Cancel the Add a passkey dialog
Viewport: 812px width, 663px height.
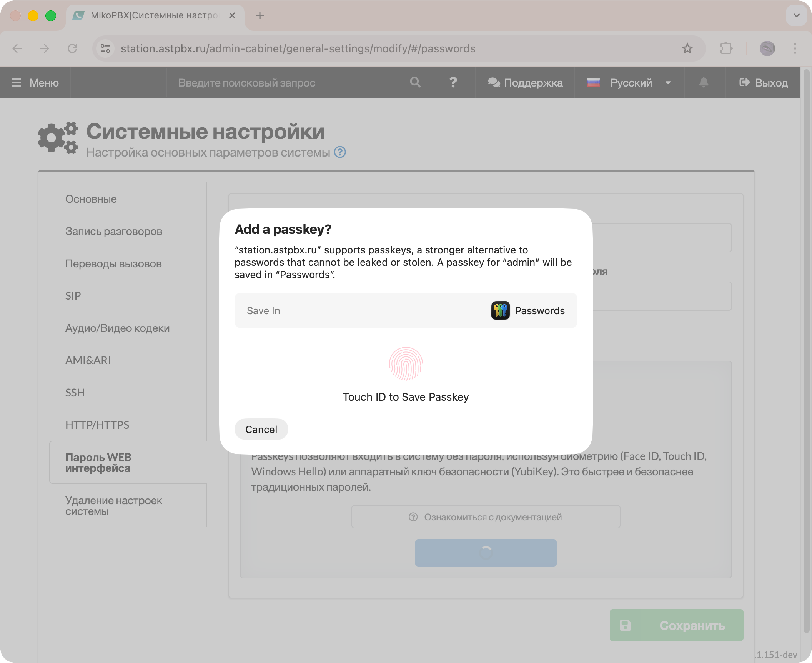(261, 429)
